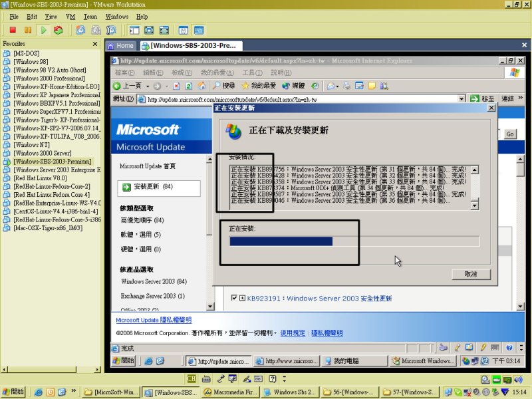This screenshot has width=532, height=399.
Task: Click the volume speaker icon in the VMware status bar
Action: pos(518,380)
